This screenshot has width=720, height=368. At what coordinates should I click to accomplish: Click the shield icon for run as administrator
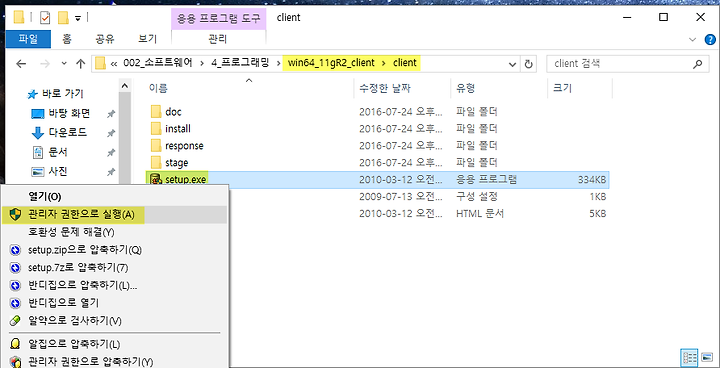coord(16,215)
